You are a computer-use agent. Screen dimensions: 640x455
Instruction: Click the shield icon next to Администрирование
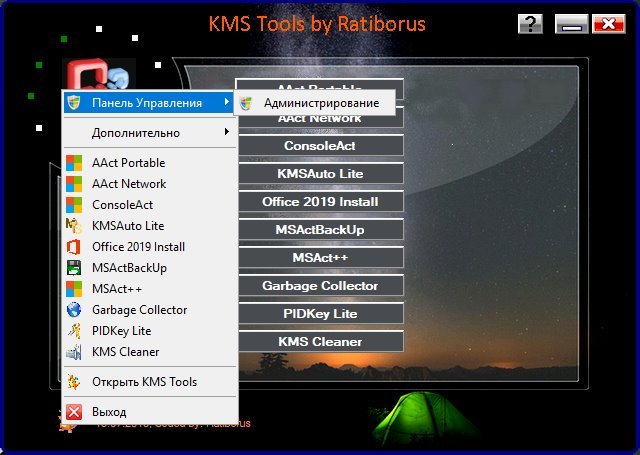pos(246,103)
